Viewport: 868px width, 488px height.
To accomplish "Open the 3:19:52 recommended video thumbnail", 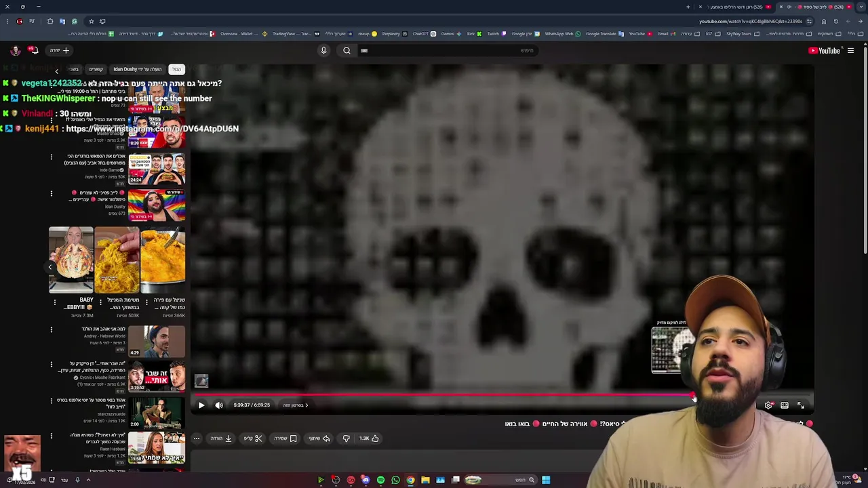I will [157, 376].
